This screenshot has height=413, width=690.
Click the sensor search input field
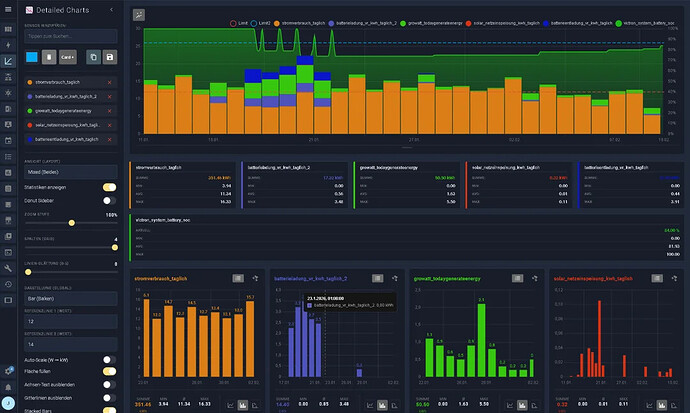pos(70,35)
